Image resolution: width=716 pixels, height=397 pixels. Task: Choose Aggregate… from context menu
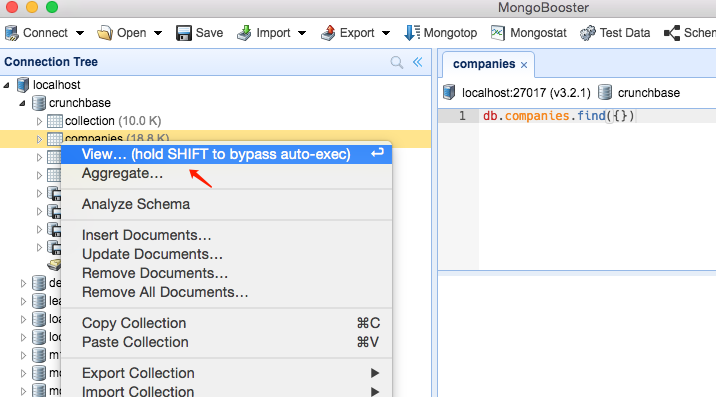click(x=226, y=174)
